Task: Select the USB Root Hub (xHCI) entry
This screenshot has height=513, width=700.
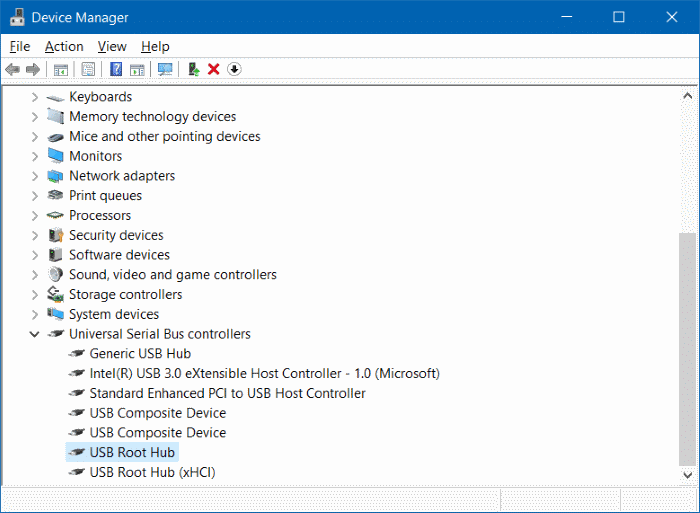Action: point(153,472)
